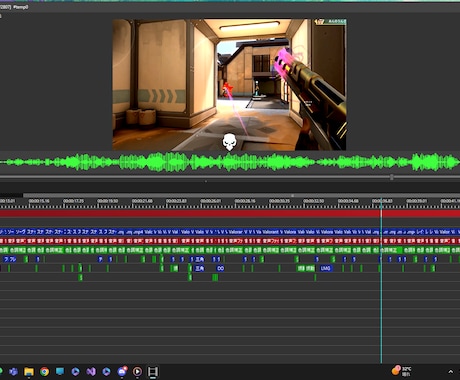The height and width of the screenshot is (380, 460).
Task: Open File Explorer from the taskbar
Action: click(x=29, y=371)
